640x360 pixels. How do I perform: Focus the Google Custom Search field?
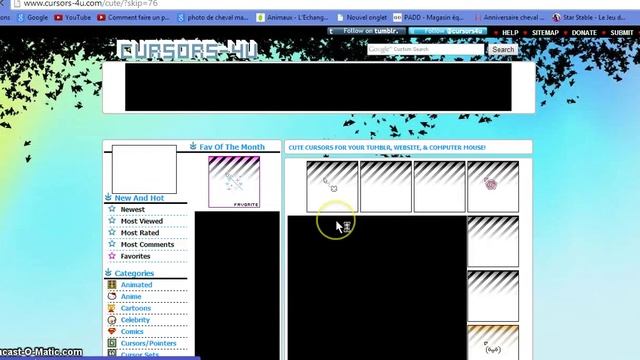pyautogui.click(x=426, y=49)
